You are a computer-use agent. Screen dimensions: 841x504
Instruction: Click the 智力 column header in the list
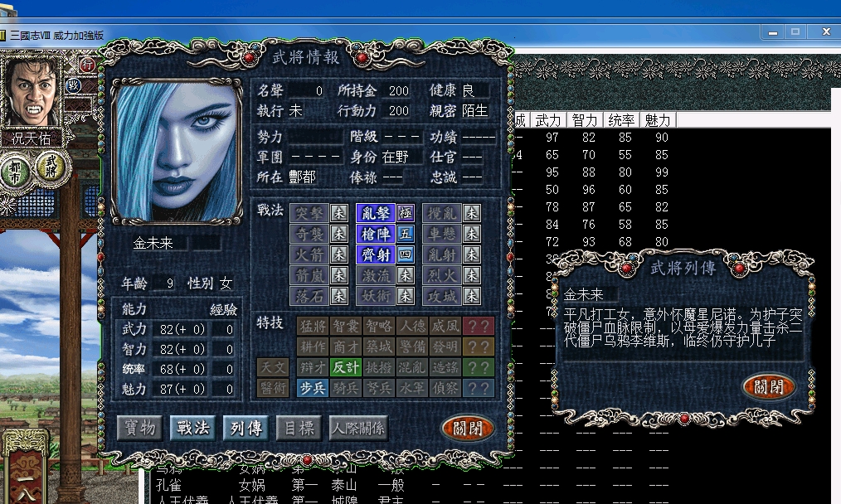[x=585, y=120]
